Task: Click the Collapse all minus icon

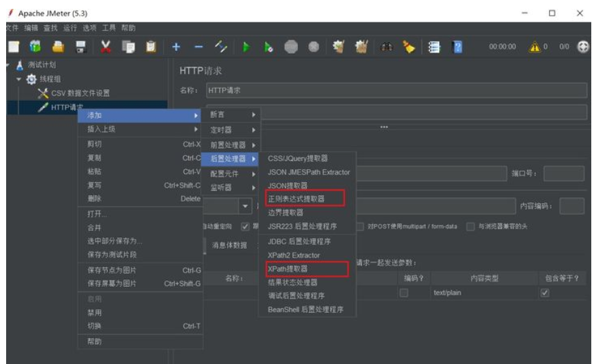Action: 198,47
